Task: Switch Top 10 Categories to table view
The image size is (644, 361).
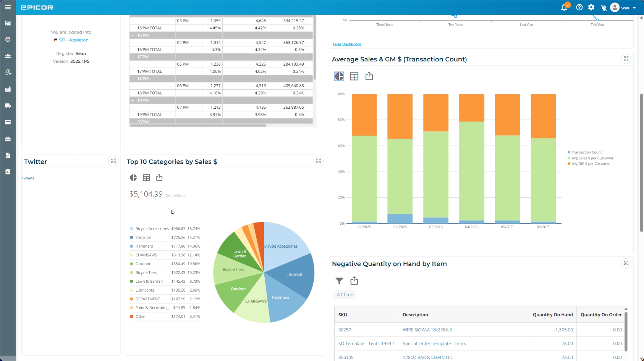Action: [146, 177]
